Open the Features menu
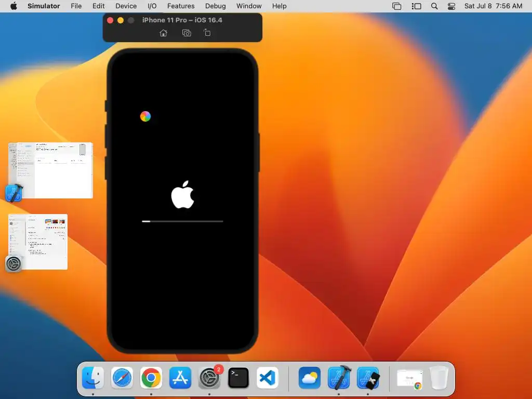 181,6
